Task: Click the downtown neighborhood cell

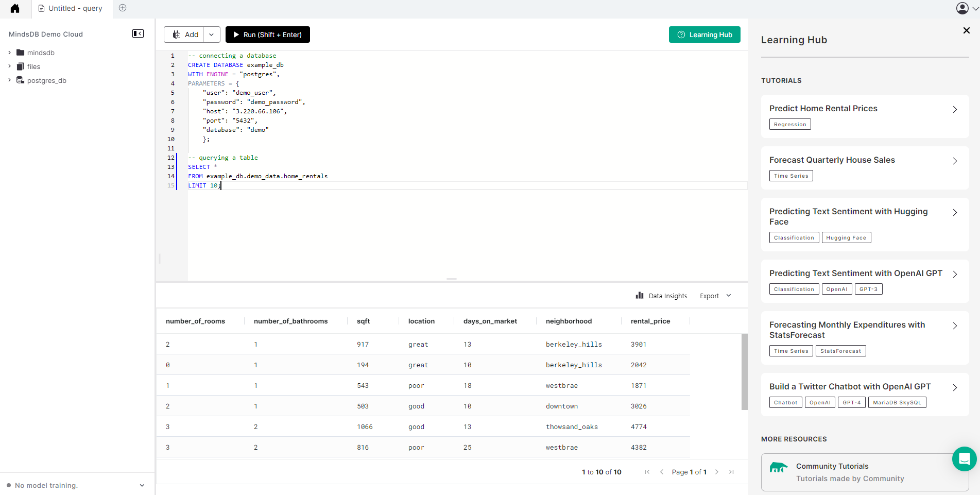Action: 562,406
